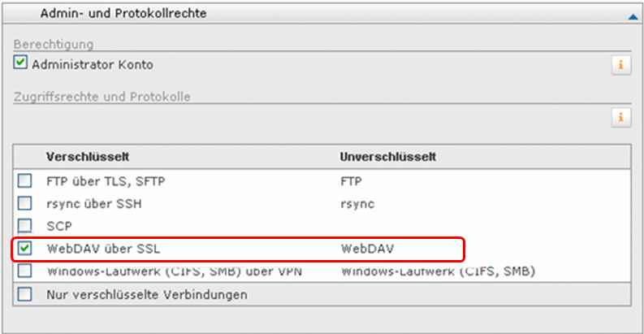
Task: Toggle Nur verschlüsselte Verbindungen checkbox
Action: (24, 294)
